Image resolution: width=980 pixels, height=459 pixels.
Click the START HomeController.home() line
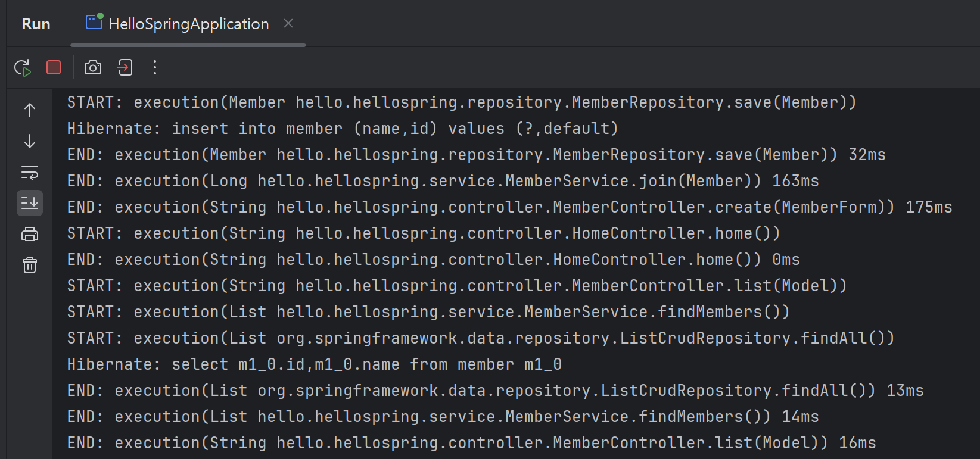coord(424,233)
